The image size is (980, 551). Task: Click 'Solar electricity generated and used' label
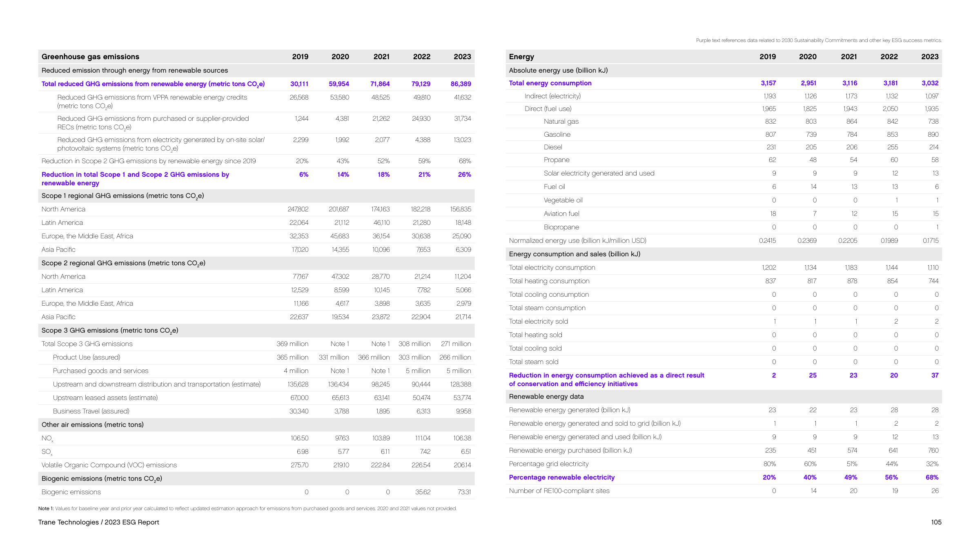[599, 173]
